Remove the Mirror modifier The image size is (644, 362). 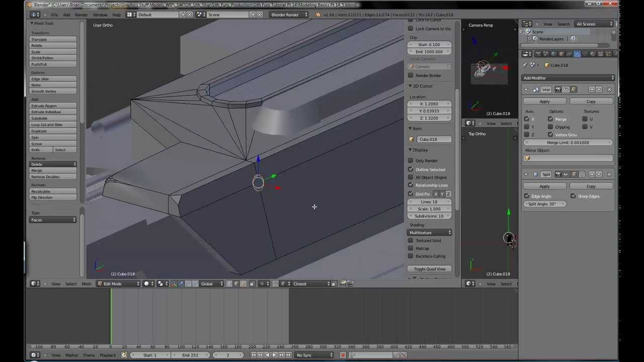click(609, 89)
